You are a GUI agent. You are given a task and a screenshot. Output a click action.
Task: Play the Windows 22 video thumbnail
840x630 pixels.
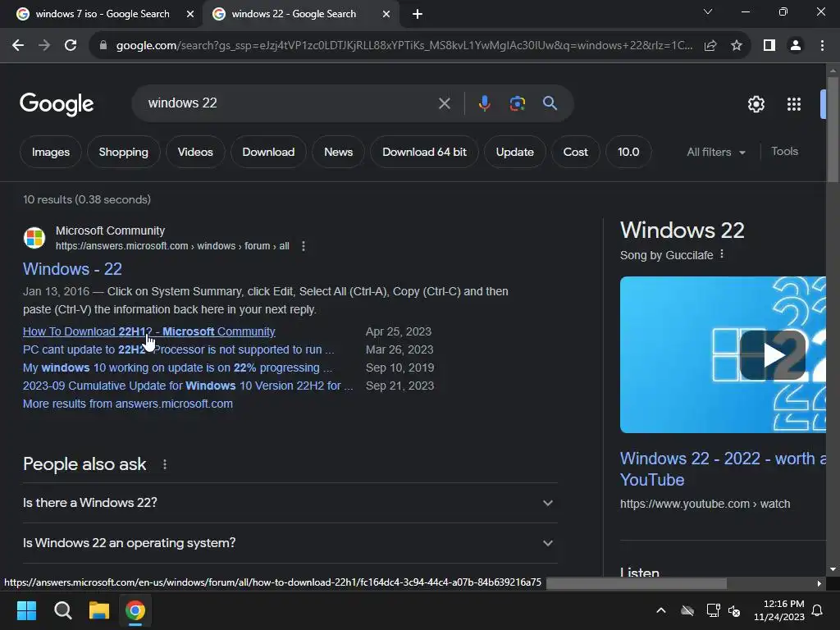773,354
